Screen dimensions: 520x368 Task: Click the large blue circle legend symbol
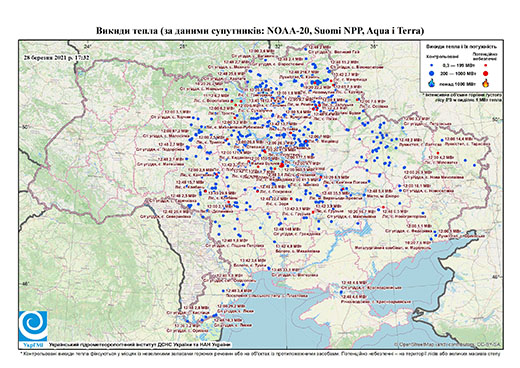pos(431,73)
